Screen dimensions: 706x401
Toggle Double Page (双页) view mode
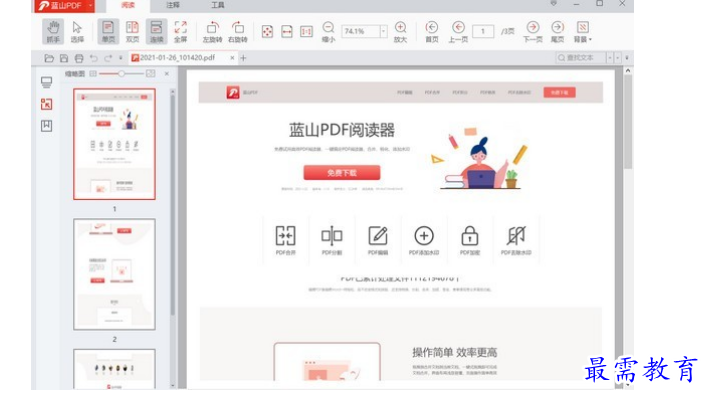click(132, 32)
